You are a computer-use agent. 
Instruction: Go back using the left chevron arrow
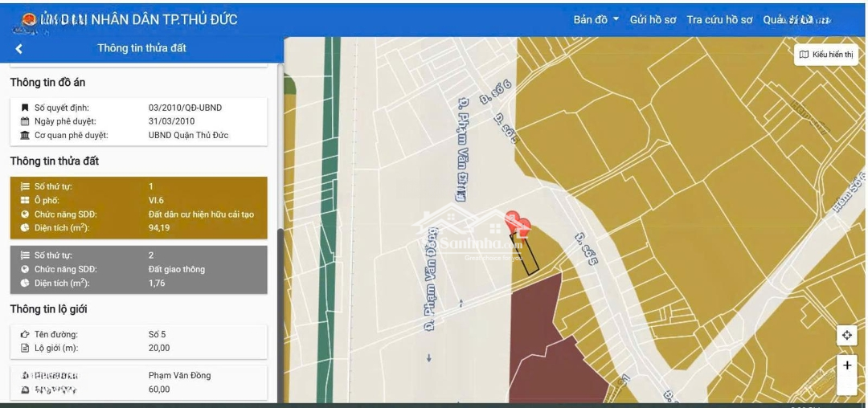click(18, 49)
